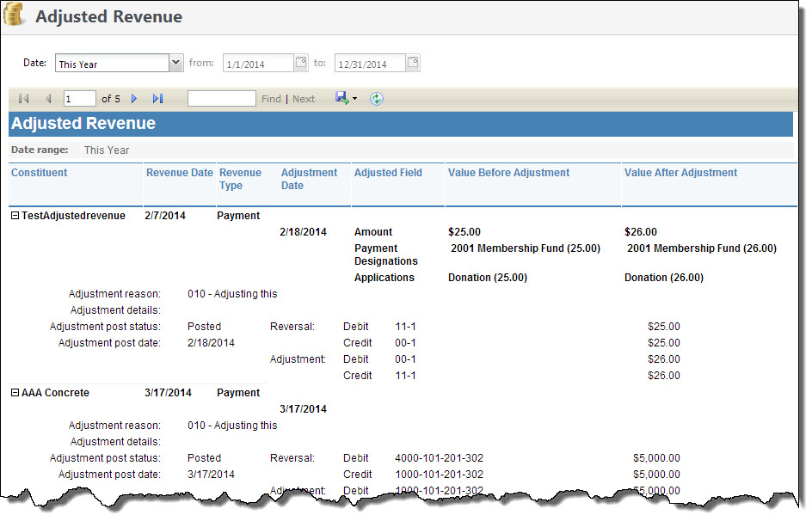
Task: Click the Adjusted Revenue page title
Action: coord(108,16)
